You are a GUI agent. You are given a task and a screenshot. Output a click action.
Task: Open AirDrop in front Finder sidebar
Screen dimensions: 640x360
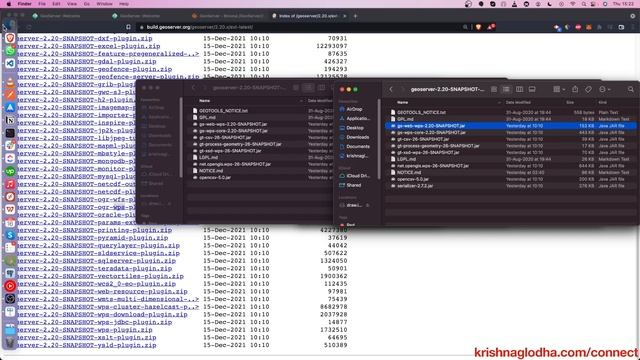354,109
